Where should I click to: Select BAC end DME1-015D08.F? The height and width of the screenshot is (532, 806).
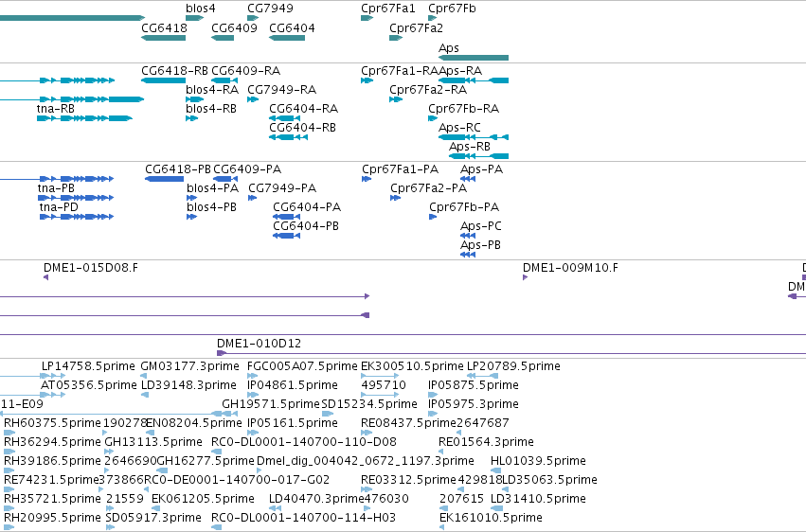point(45,277)
